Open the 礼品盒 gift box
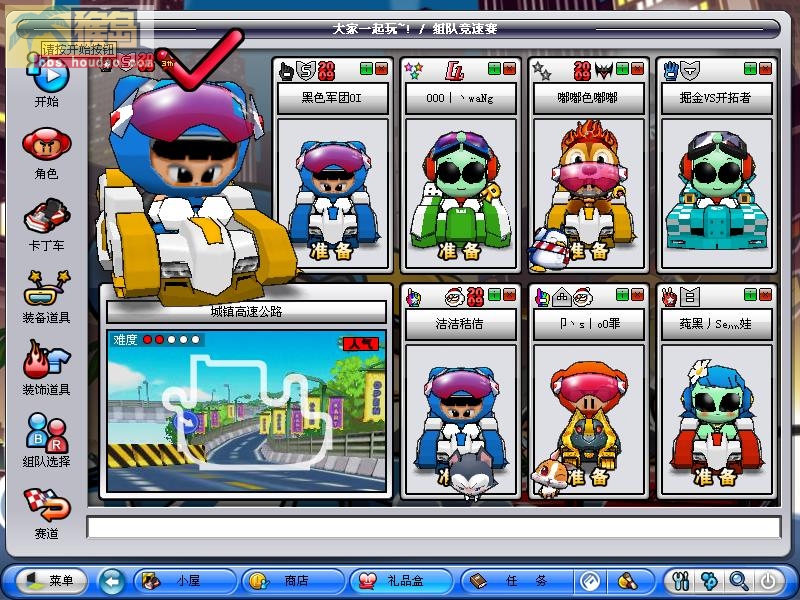Screen dimensions: 800x600 [401, 581]
